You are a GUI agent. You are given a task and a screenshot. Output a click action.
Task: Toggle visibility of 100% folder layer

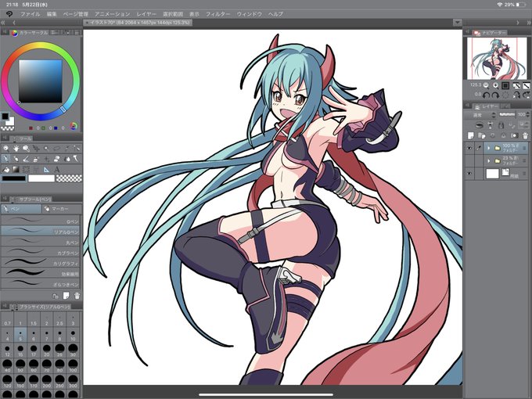tap(469, 148)
